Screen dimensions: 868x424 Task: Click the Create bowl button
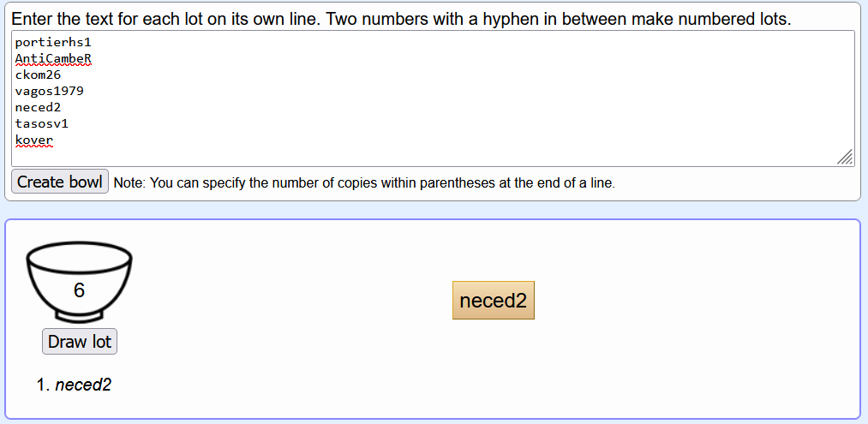pos(60,182)
